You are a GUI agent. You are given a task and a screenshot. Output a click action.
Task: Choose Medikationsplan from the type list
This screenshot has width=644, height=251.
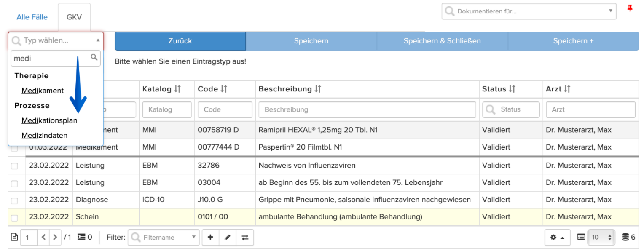coord(49,120)
